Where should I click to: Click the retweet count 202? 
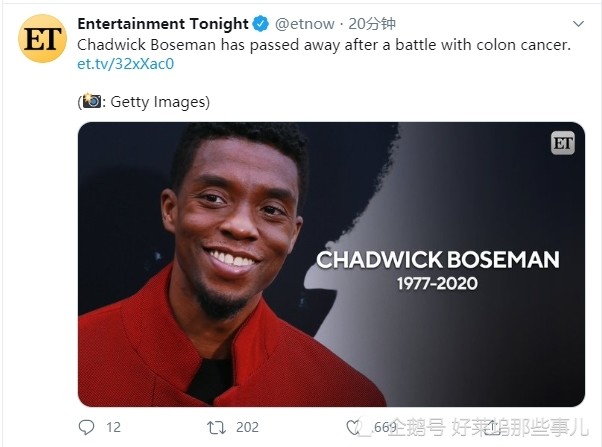tap(247, 427)
